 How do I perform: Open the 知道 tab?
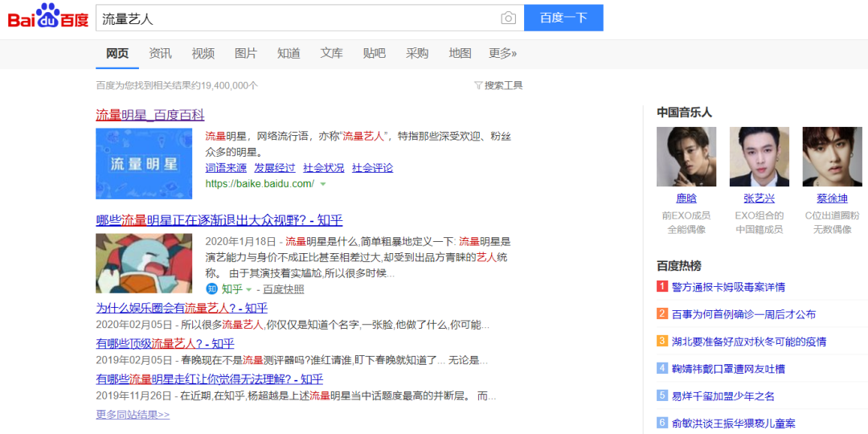coord(289,54)
